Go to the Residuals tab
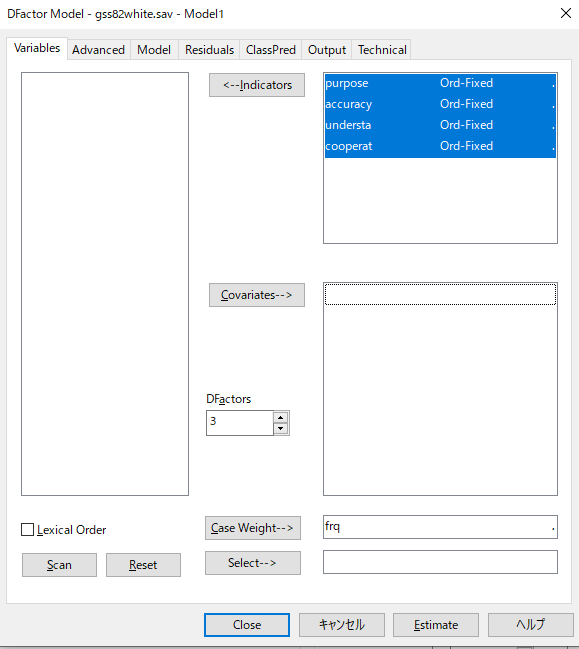Screen dimensions: 579x649 pos(209,50)
